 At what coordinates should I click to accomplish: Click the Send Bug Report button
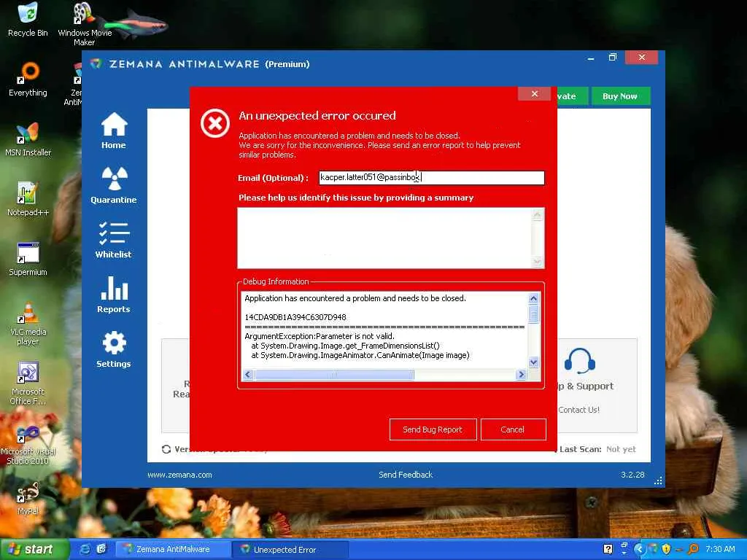pyautogui.click(x=433, y=429)
